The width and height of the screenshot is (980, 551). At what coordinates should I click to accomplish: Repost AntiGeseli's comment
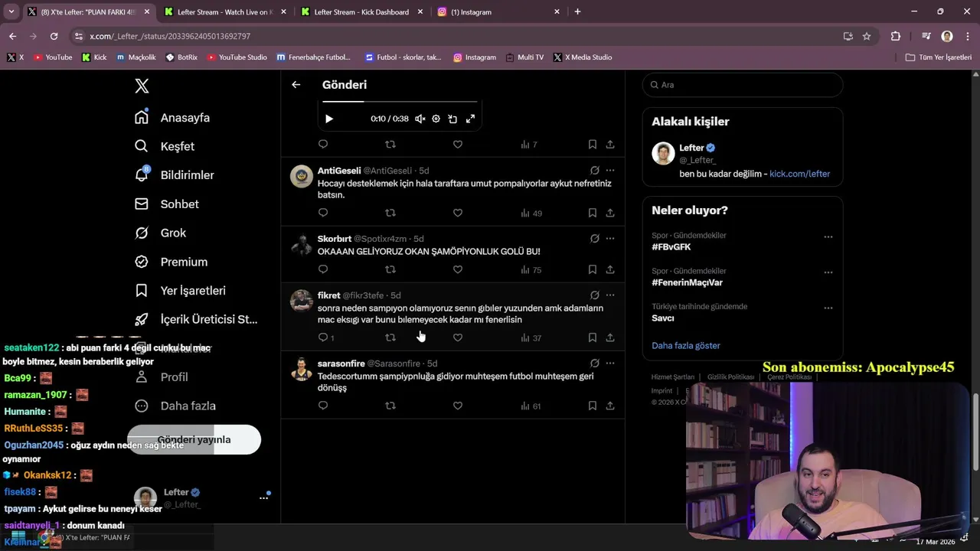tap(390, 213)
